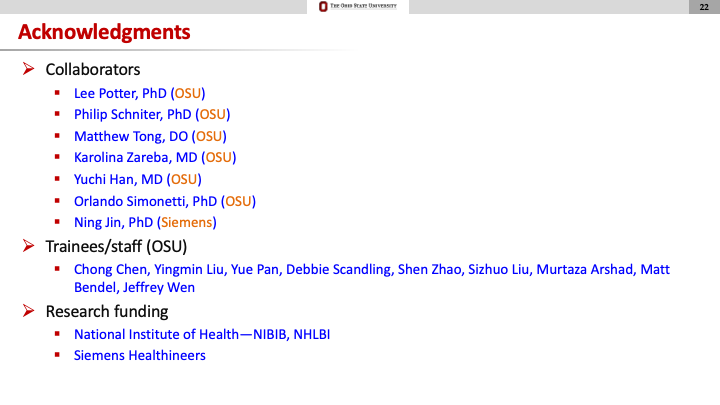This screenshot has height=405, width=720.
Task: Click the orange Siemens affiliation text
Action: [x=187, y=222]
